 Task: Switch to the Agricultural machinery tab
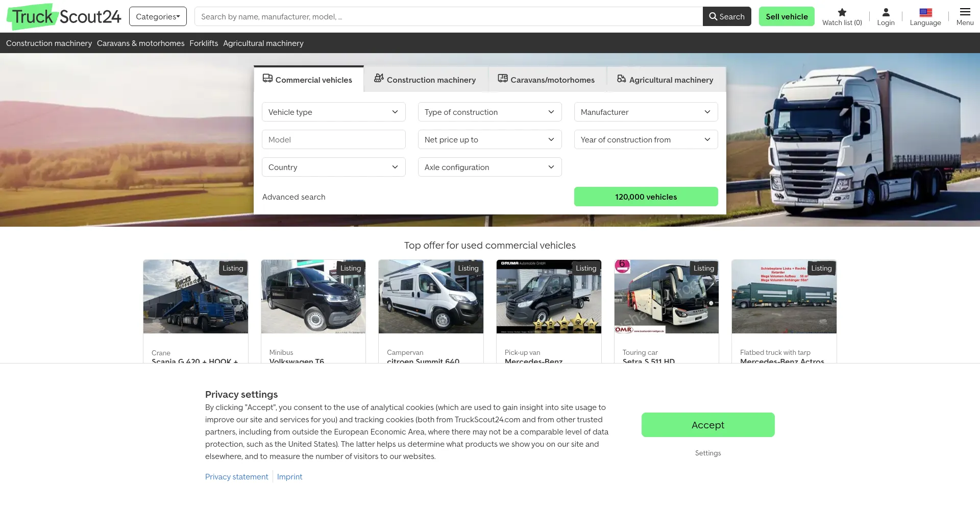666,80
